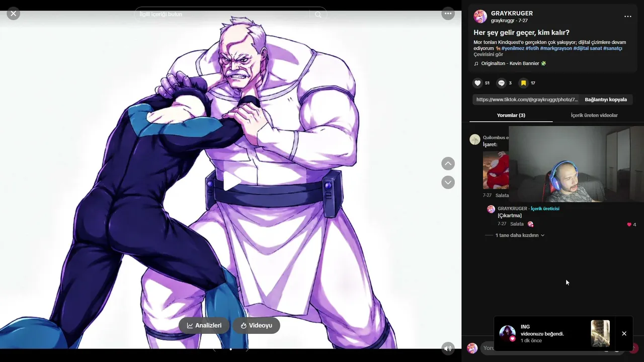The image size is (644, 362).
Task: Click 'Salata' reply under GRAYKRUGER's comment
Action: [x=517, y=224]
